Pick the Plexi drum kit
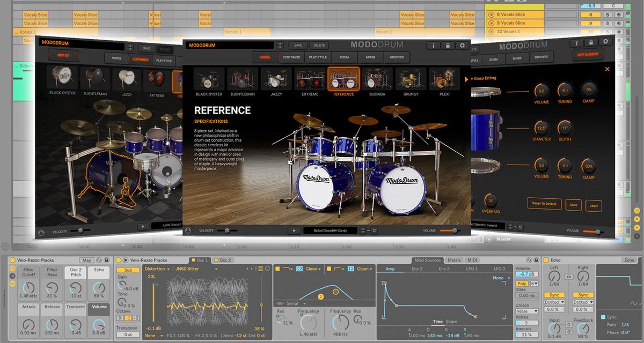The image size is (644, 343). [x=444, y=81]
